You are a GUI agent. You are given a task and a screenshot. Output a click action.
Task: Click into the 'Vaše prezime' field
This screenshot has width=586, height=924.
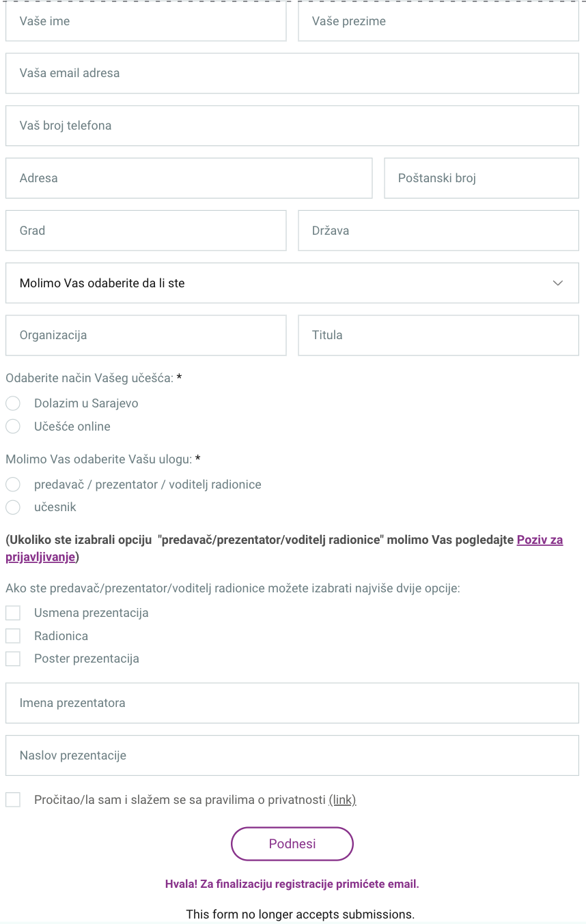[x=438, y=21]
